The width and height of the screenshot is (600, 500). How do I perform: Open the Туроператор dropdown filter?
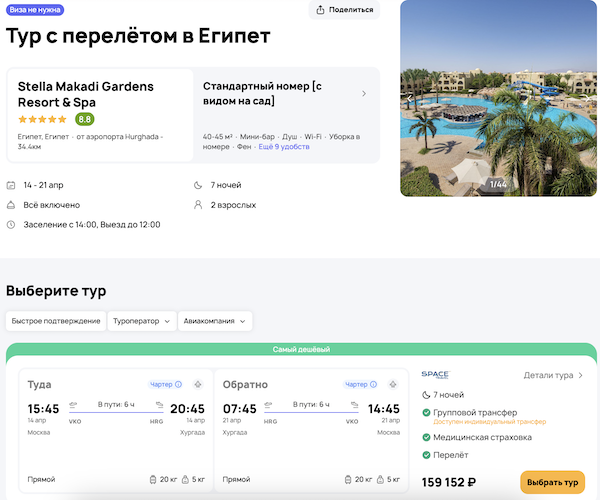click(x=140, y=321)
